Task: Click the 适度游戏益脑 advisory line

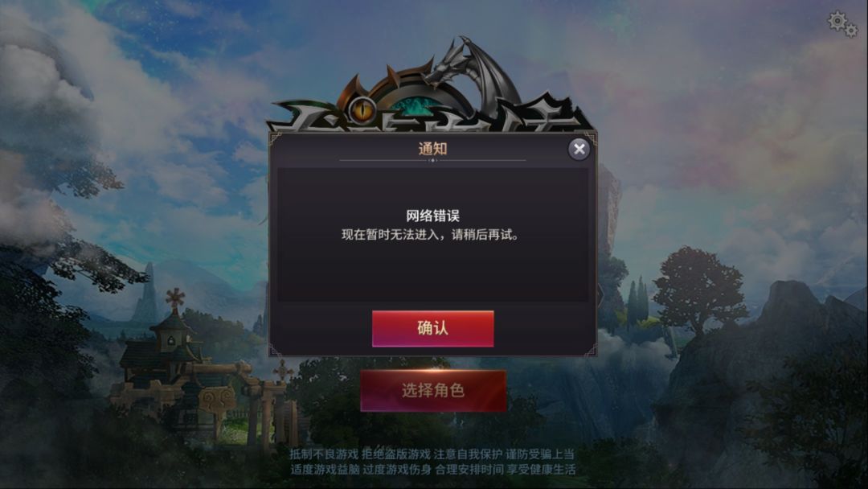Action: click(433, 470)
